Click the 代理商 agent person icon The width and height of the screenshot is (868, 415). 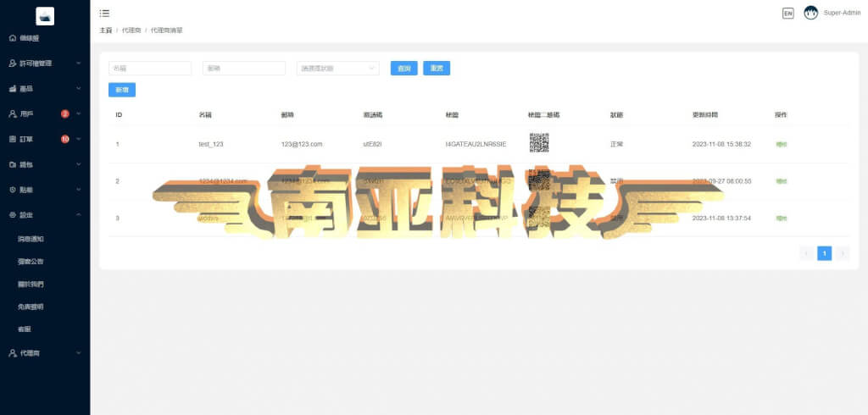(x=13, y=352)
